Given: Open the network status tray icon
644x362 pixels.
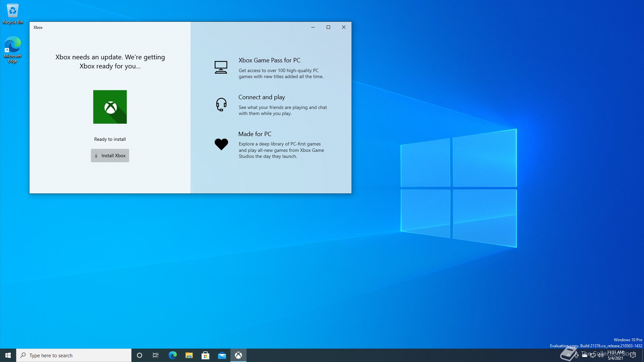Looking at the screenshot, I should pos(593,355).
